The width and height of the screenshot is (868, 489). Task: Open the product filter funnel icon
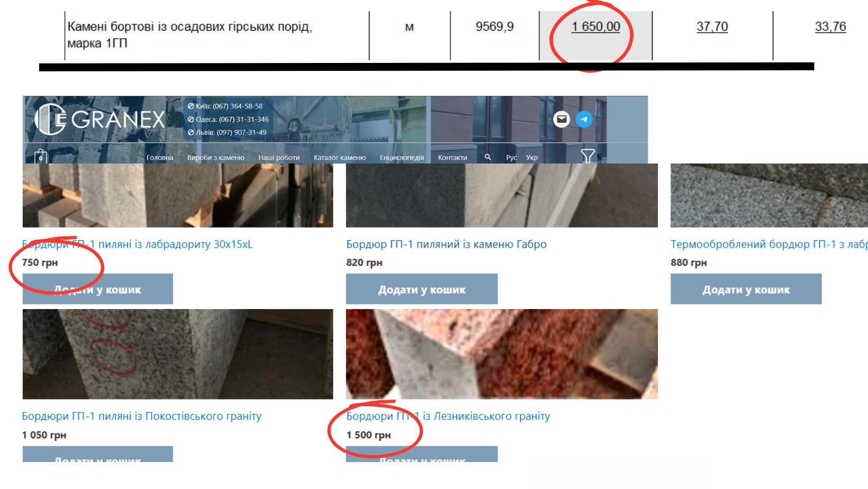[x=587, y=156]
